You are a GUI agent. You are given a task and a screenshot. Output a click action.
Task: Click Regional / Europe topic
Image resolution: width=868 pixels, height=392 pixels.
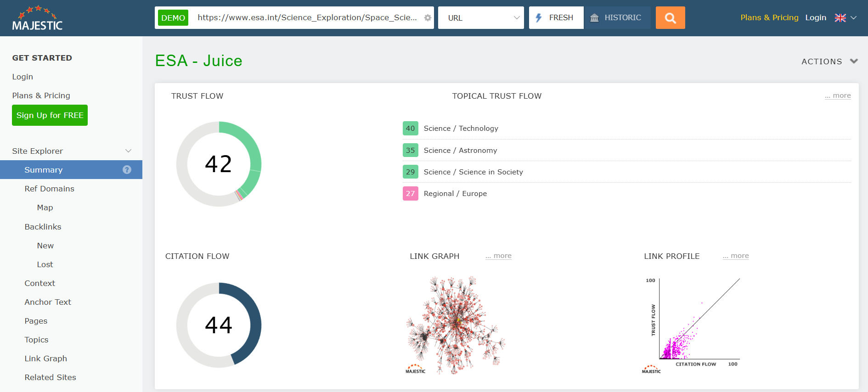coord(455,193)
